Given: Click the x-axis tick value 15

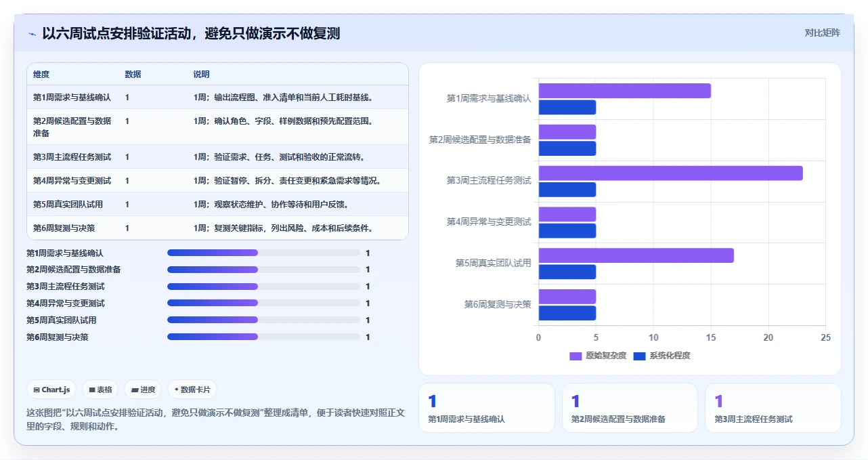Looking at the screenshot, I should tap(711, 337).
